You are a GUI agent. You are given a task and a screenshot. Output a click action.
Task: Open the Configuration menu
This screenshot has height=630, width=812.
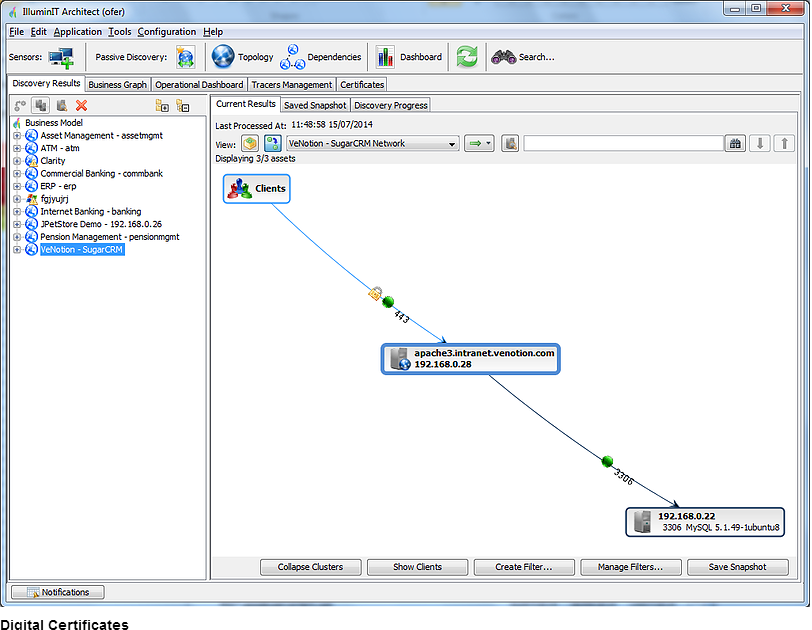coord(167,32)
